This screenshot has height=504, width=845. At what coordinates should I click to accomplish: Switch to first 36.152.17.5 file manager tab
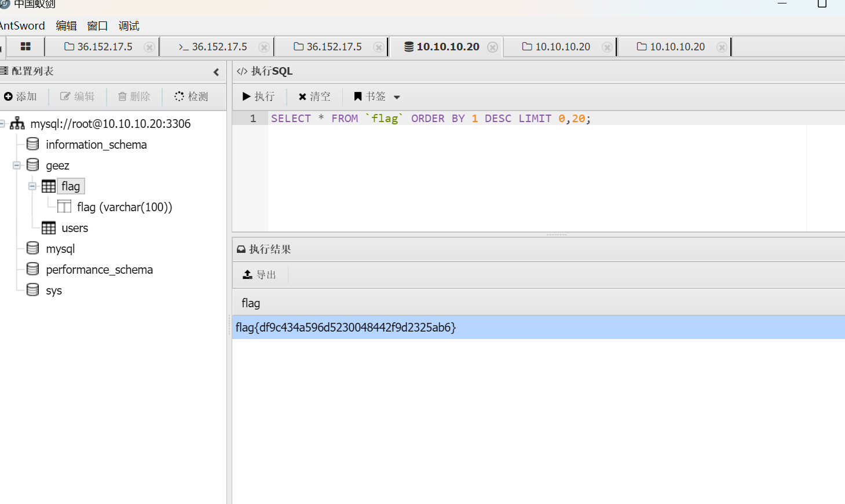point(98,47)
